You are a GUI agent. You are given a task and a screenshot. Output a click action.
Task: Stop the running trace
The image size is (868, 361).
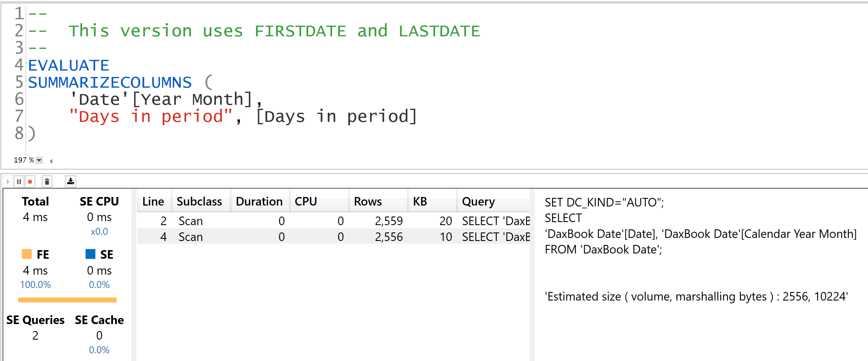[30, 181]
